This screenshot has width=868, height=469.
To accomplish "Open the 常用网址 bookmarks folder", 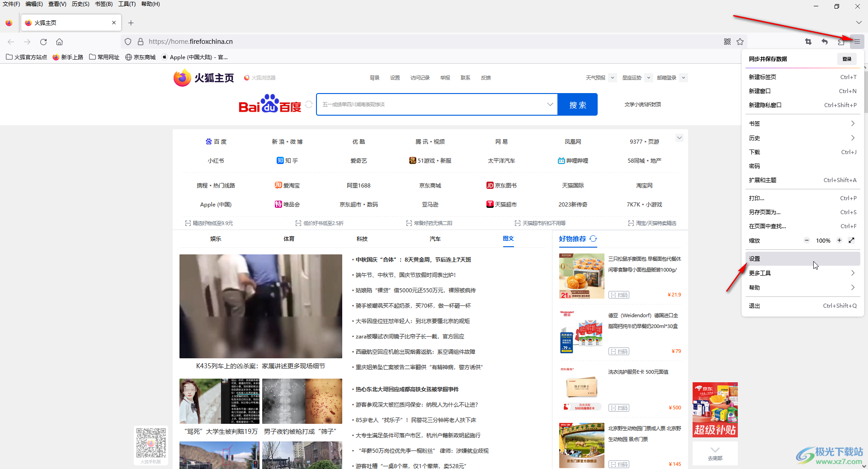I will point(104,57).
